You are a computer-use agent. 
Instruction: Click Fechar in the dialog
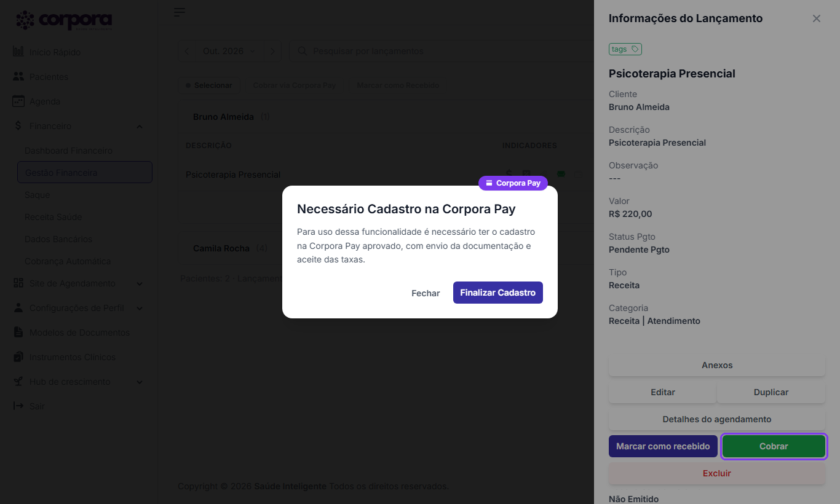point(426,293)
